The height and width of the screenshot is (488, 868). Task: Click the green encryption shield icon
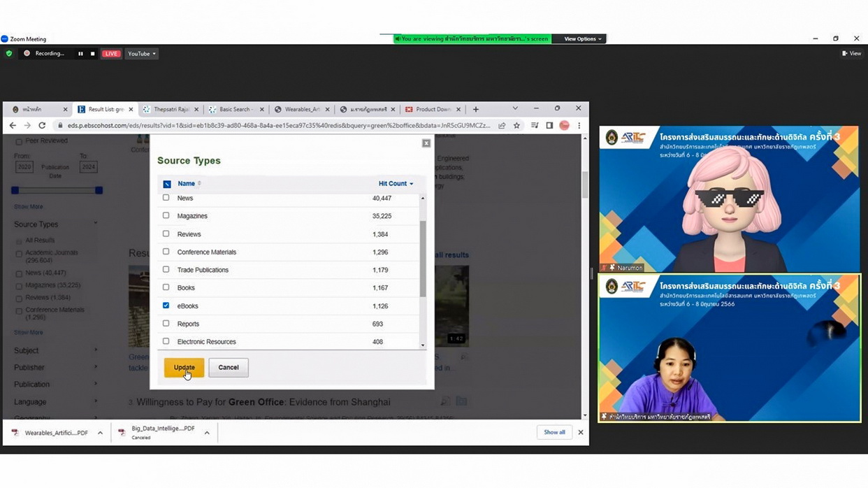8,53
